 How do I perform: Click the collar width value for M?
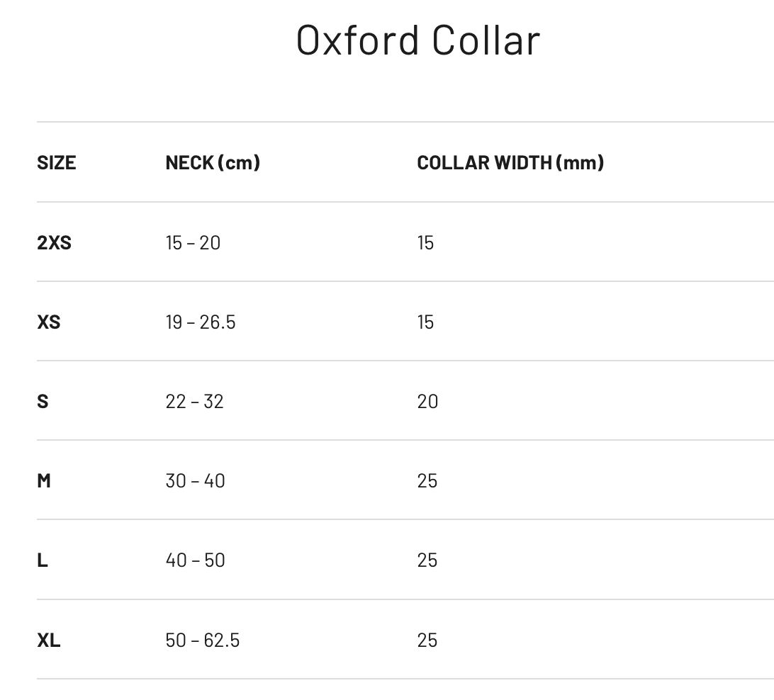[427, 480]
